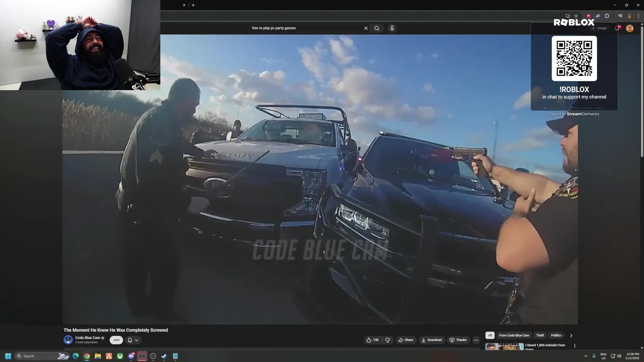Open the clock showing 12:36 PM
The width and height of the screenshot is (644, 362).
pos(632,356)
